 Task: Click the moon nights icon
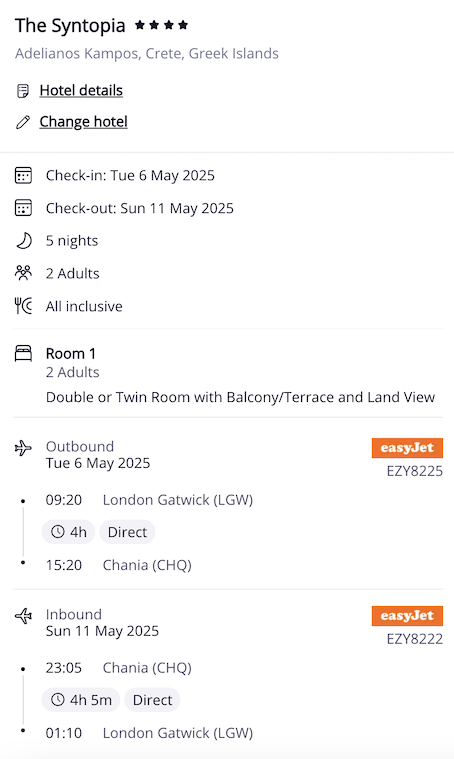click(23, 241)
